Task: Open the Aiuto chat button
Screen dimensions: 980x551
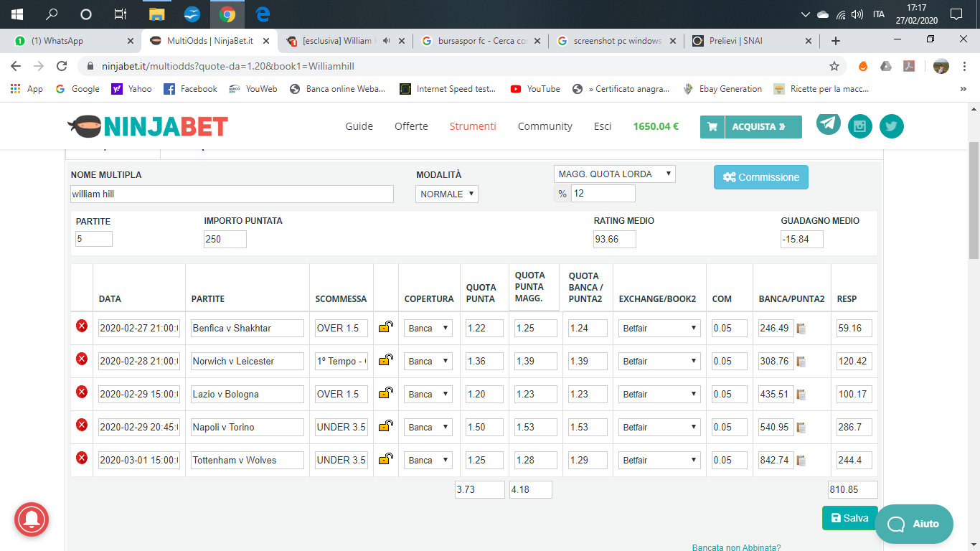Action: pyautogui.click(x=914, y=524)
